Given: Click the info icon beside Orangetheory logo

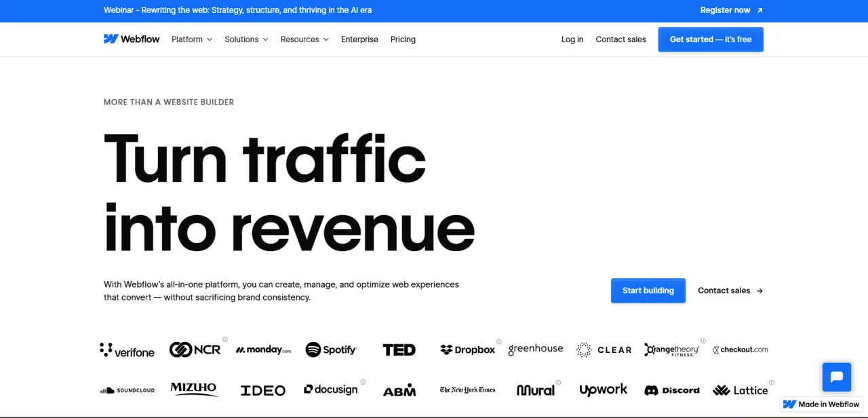Looking at the screenshot, I should tap(703, 341).
